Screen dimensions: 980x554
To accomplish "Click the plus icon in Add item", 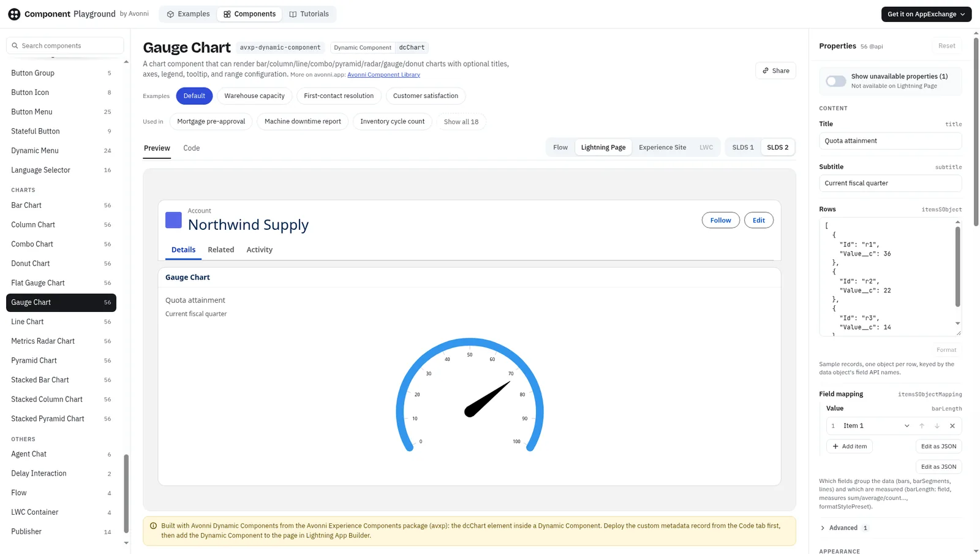I will pos(835,446).
